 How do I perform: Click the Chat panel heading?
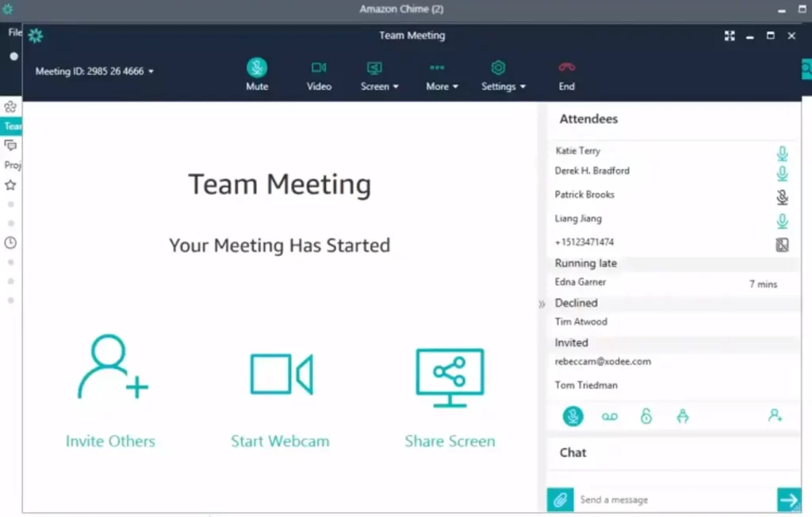click(573, 453)
